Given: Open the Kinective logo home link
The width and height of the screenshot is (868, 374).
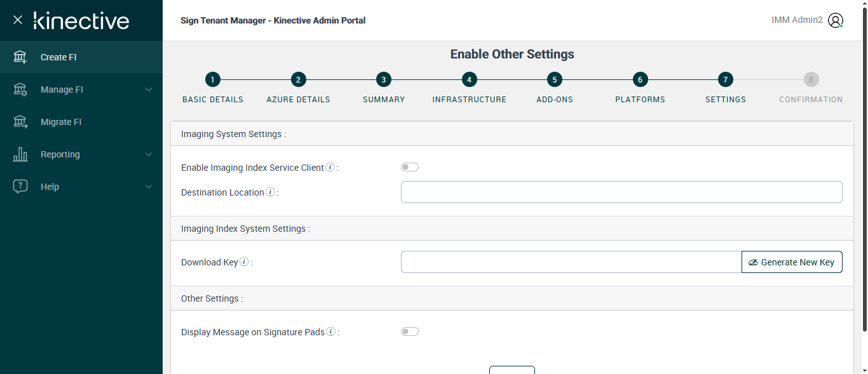Looking at the screenshot, I should pyautogui.click(x=81, y=20).
